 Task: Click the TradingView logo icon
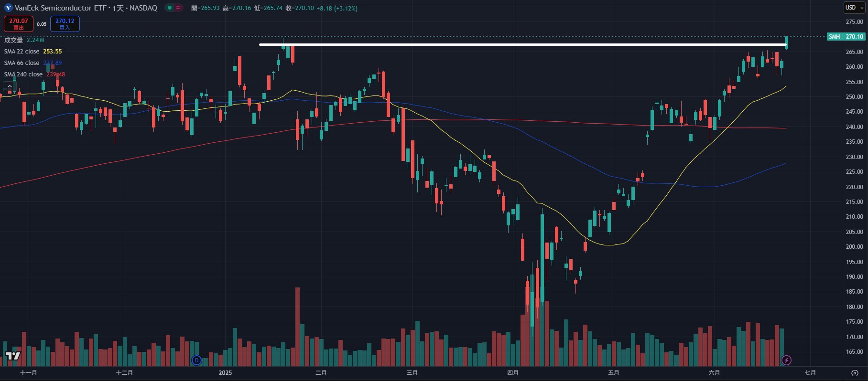(x=13, y=356)
